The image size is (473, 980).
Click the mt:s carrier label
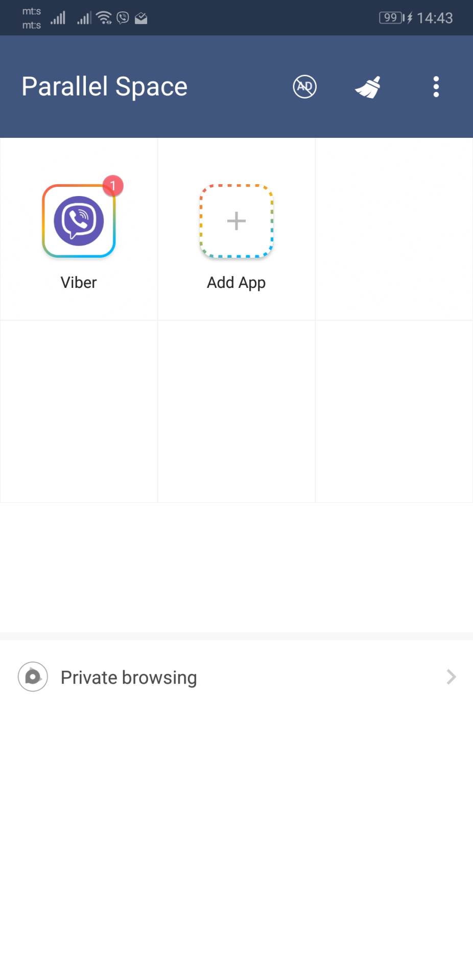(x=31, y=18)
